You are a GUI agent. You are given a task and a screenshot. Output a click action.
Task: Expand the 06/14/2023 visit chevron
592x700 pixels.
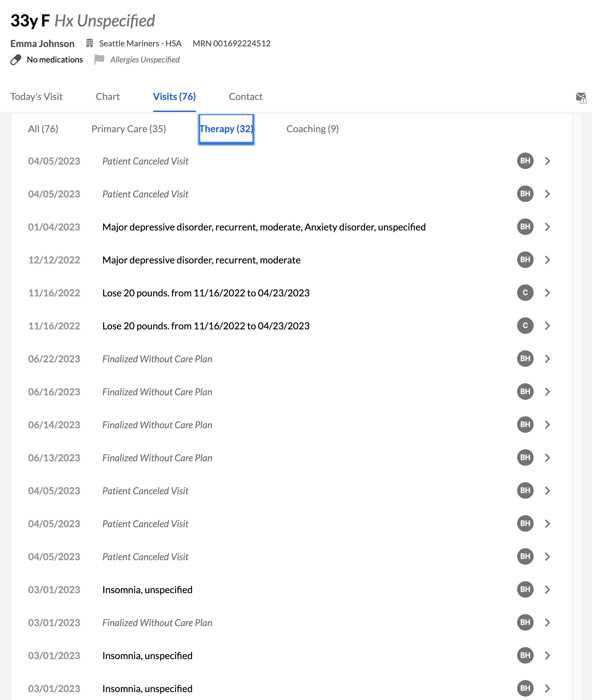click(x=547, y=425)
